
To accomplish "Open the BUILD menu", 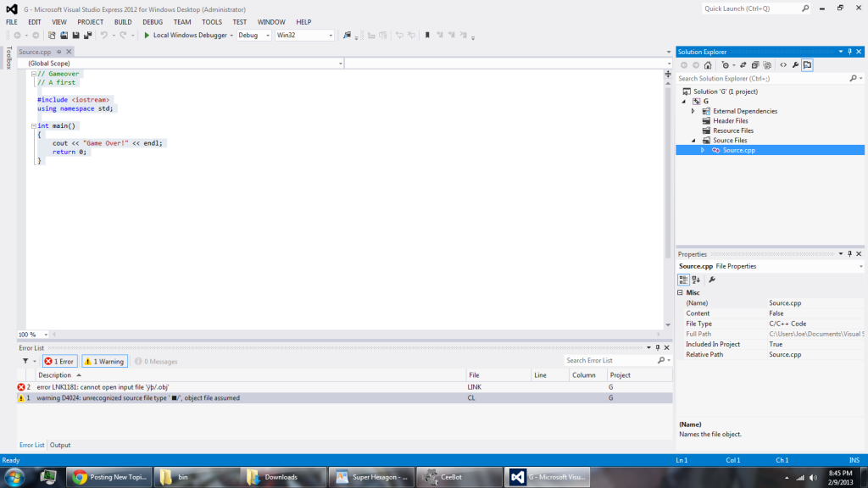I will [x=123, y=22].
